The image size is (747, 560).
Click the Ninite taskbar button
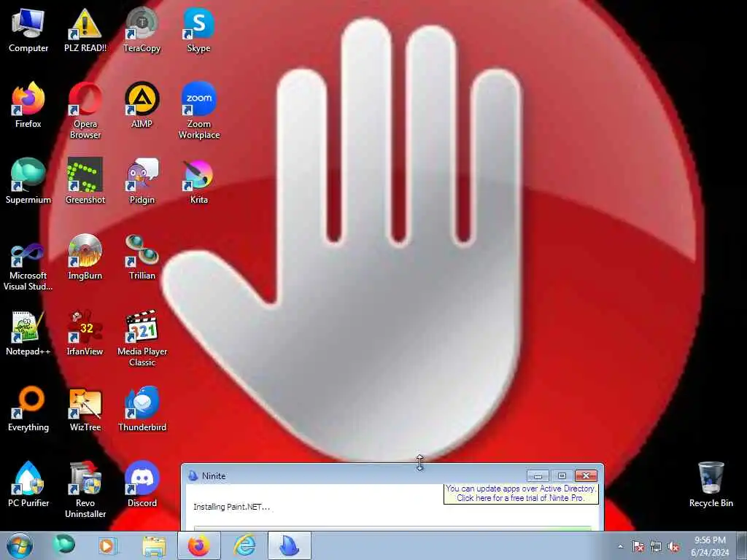pyautogui.click(x=290, y=545)
